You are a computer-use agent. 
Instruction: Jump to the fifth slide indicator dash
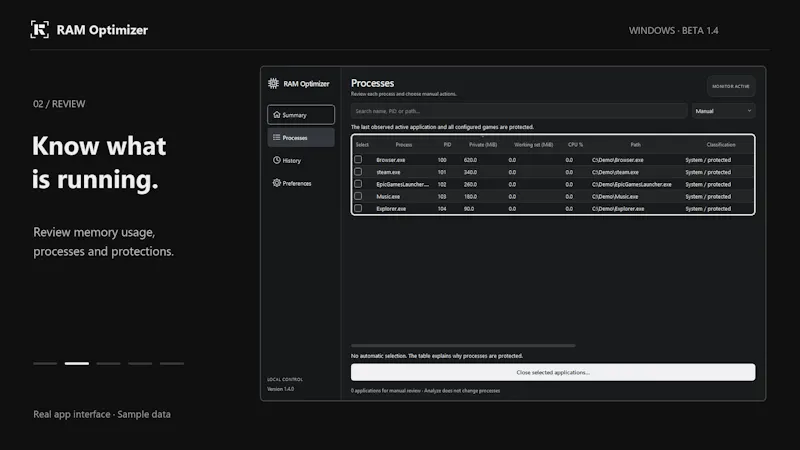point(171,363)
